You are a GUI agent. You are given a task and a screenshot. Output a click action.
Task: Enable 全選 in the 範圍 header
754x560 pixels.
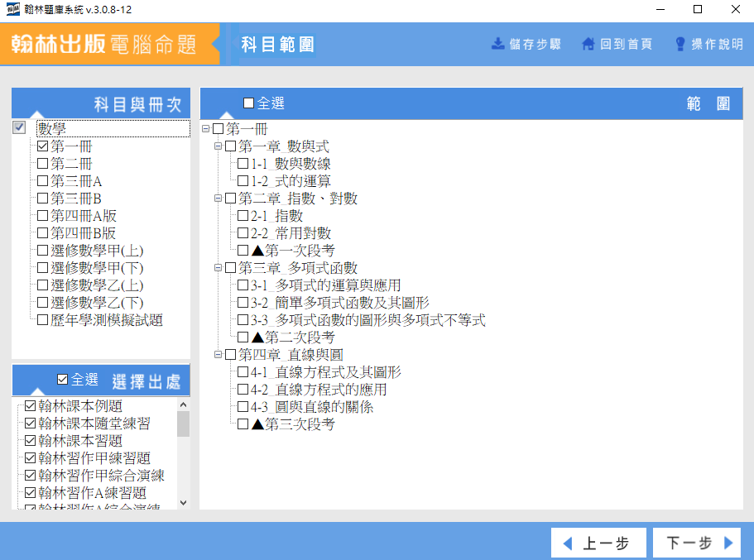[x=249, y=103]
